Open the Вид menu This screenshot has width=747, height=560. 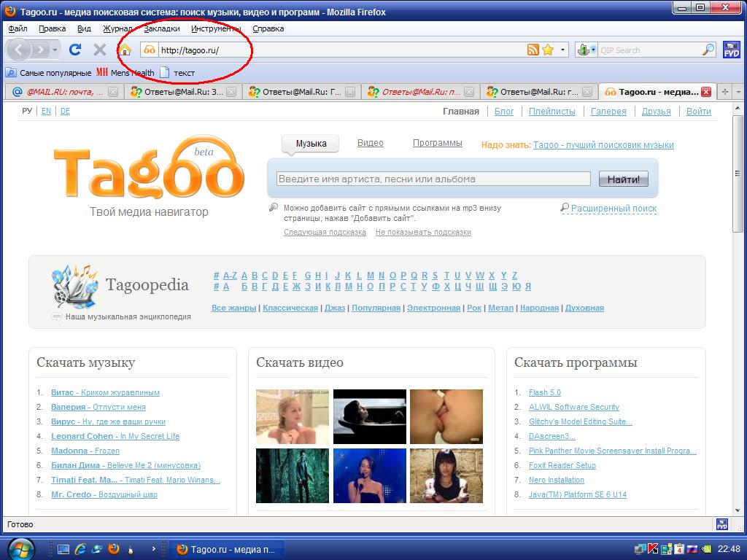coord(84,28)
